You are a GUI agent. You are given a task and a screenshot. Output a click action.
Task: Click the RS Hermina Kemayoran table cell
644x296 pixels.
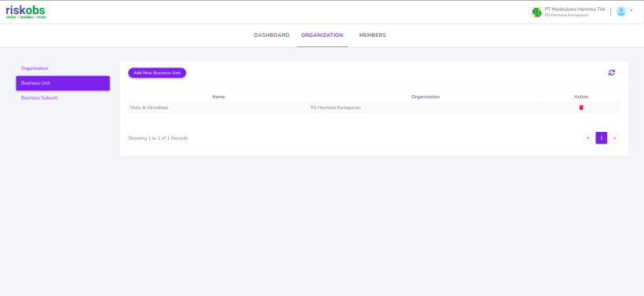click(426, 108)
